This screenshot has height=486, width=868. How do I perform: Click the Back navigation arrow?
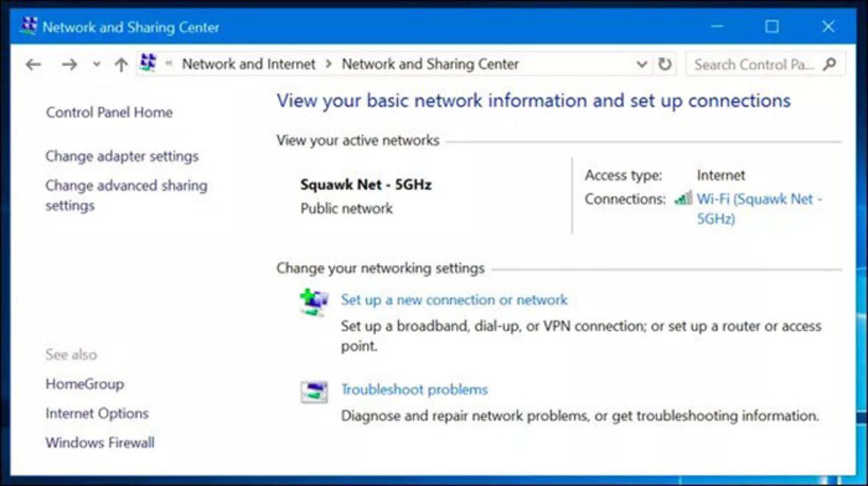click(33, 65)
